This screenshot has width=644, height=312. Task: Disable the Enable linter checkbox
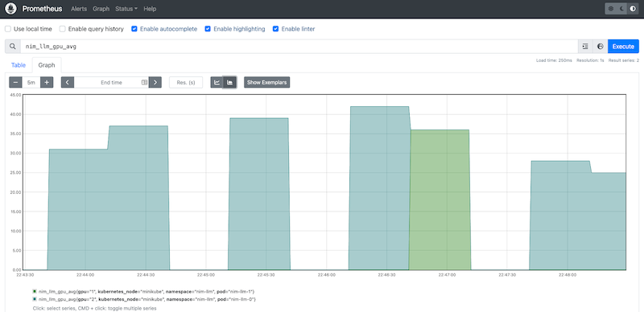tap(275, 29)
